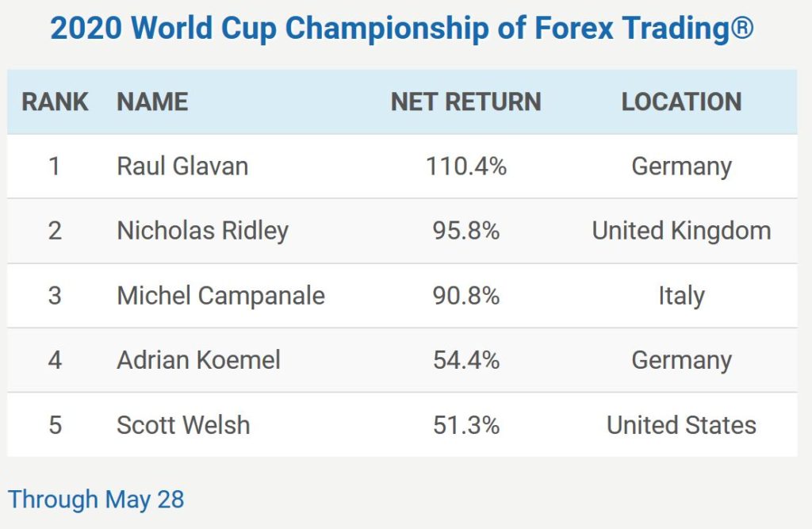Click the 95.8% net return value
The width and height of the screenshot is (812, 529).
(466, 231)
